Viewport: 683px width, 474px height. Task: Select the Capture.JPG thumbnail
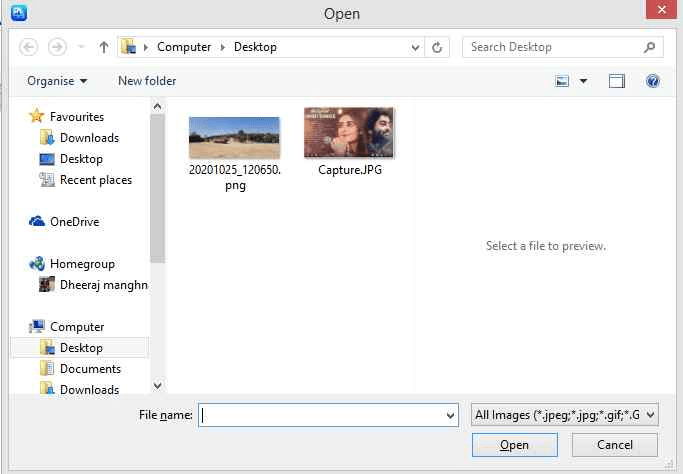(349, 132)
